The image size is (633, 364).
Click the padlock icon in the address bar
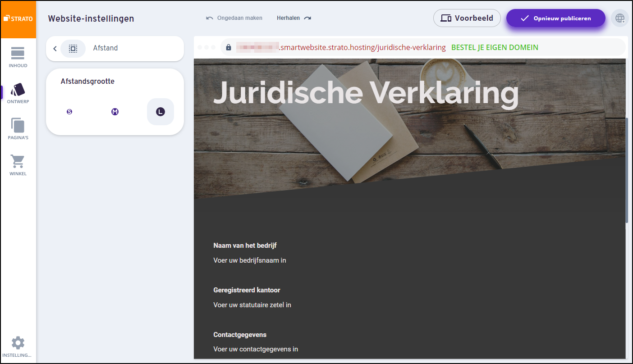[x=228, y=47]
